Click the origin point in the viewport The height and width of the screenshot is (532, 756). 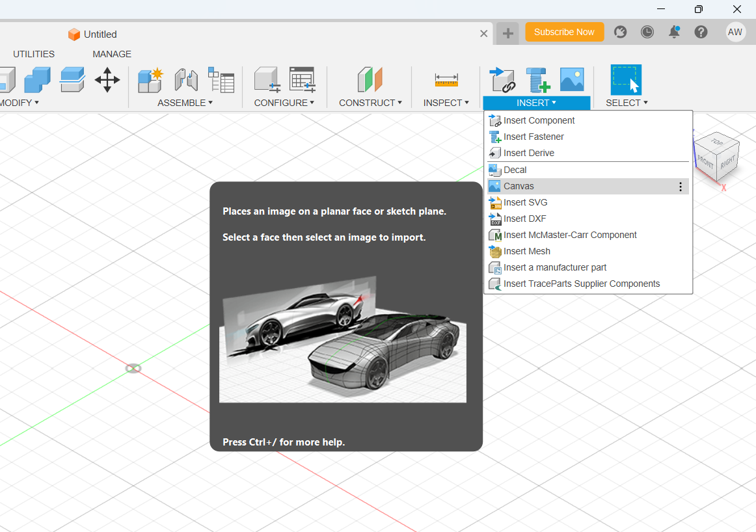pyautogui.click(x=133, y=369)
